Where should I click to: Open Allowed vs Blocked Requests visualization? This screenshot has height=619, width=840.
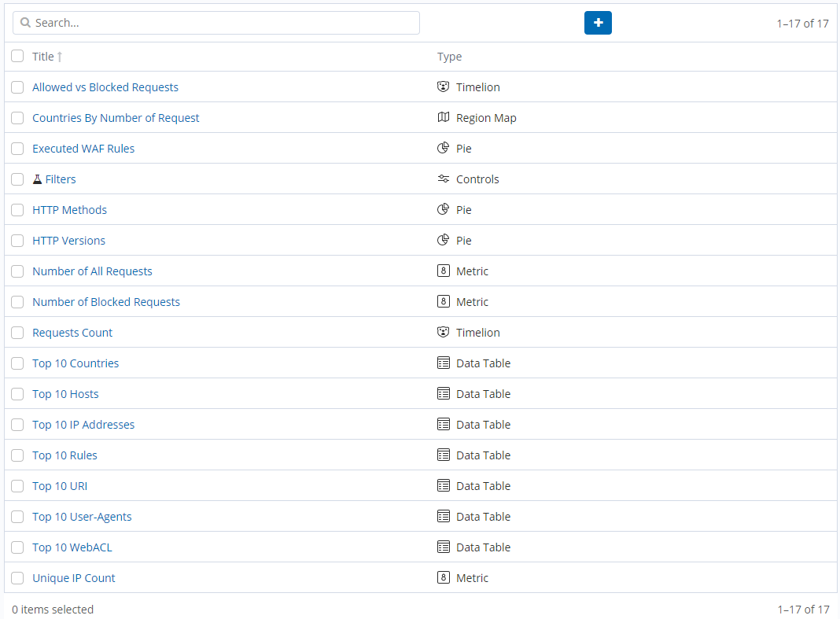[x=105, y=87]
